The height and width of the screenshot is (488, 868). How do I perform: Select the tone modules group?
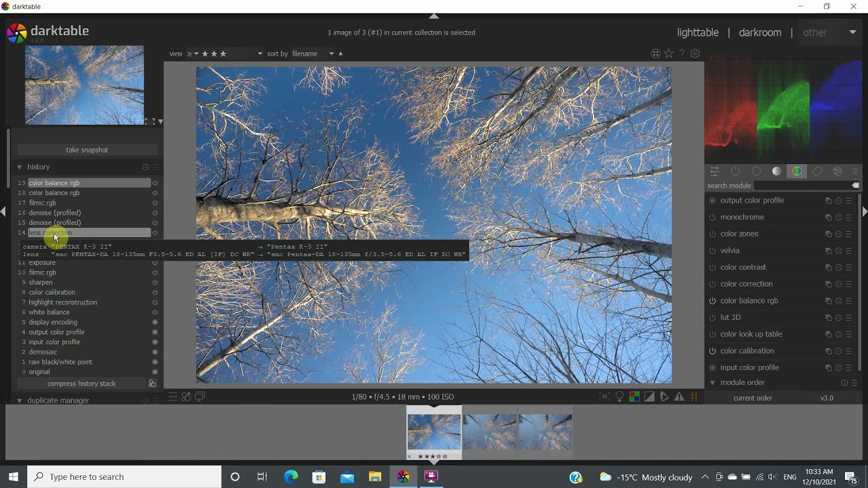[x=776, y=171]
